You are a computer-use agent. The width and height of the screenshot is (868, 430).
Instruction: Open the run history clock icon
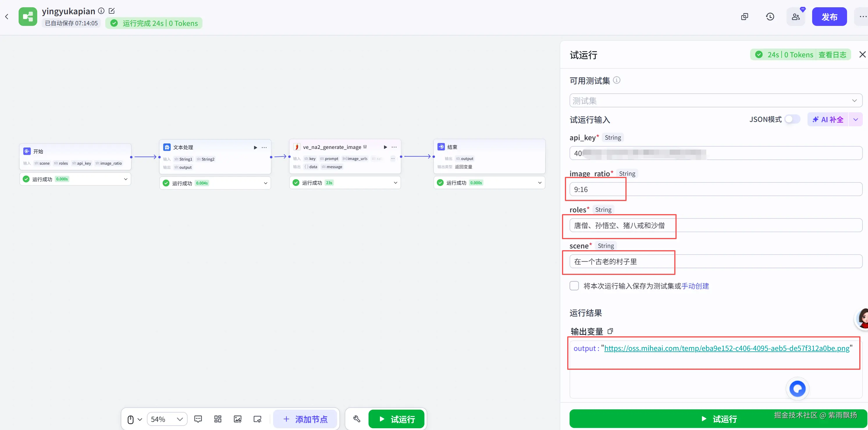click(x=770, y=17)
